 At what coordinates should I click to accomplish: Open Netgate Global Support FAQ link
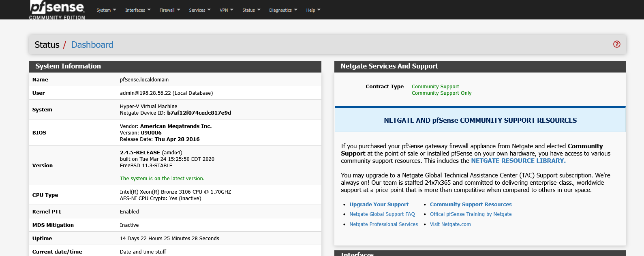point(382,214)
